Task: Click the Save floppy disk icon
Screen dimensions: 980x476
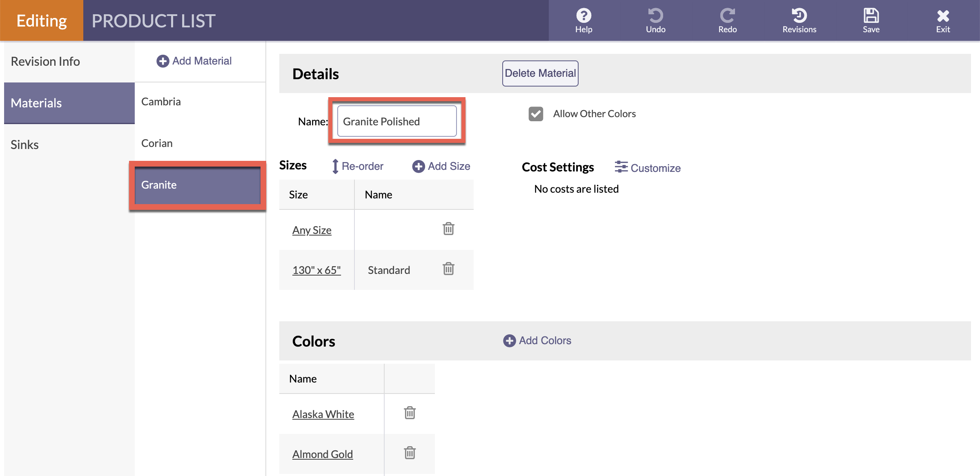Action: [x=871, y=16]
